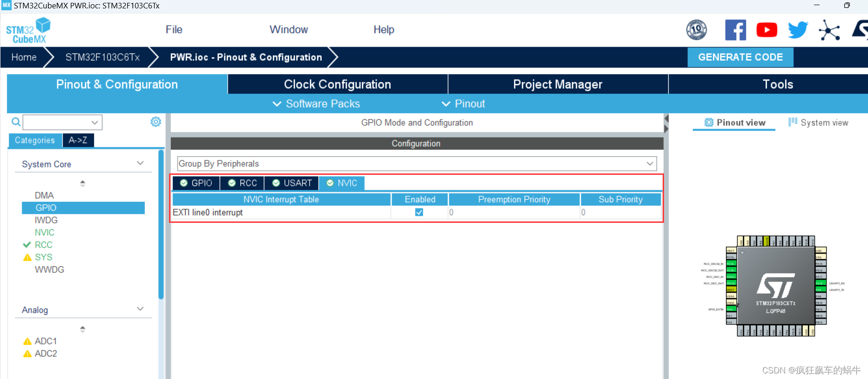Select the NVIC configuration tab
Viewport: 868px width, 379px height.
[342, 183]
